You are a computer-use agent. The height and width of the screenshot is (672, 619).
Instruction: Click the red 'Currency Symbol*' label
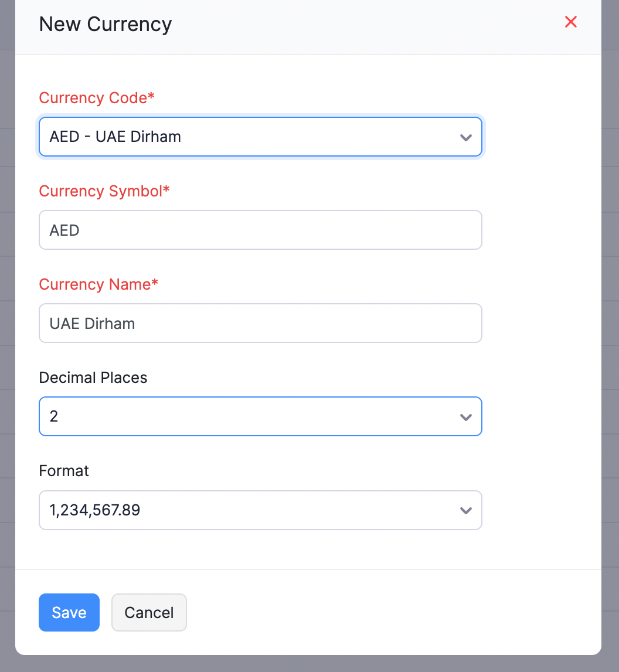click(x=101, y=191)
